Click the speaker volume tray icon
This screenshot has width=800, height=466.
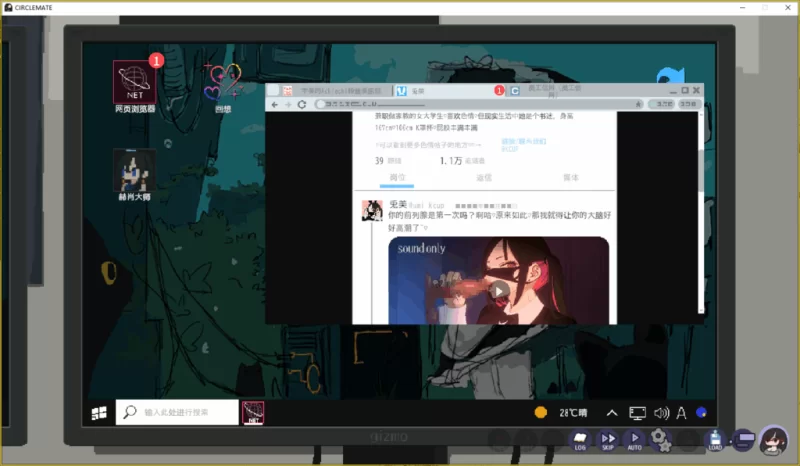(661, 412)
